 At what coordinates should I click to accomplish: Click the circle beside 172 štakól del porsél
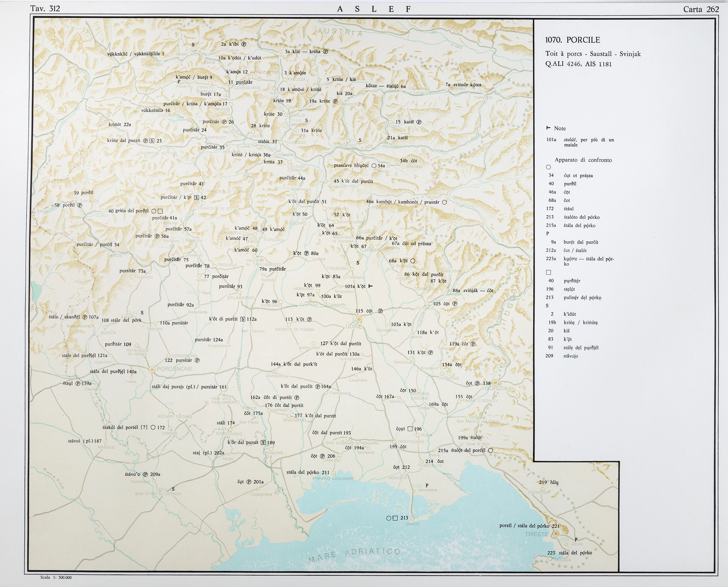point(153,427)
